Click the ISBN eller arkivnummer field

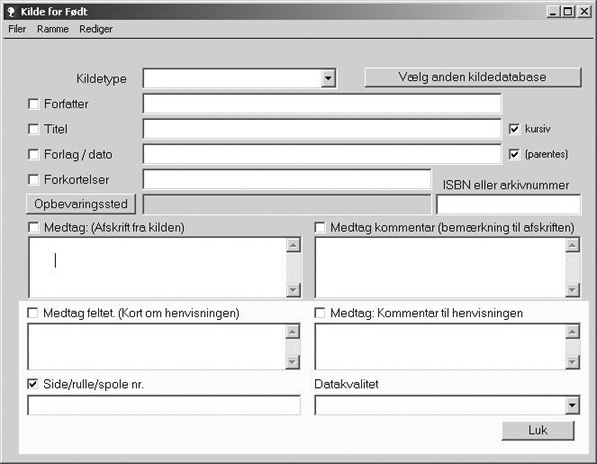tap(508, 204)
